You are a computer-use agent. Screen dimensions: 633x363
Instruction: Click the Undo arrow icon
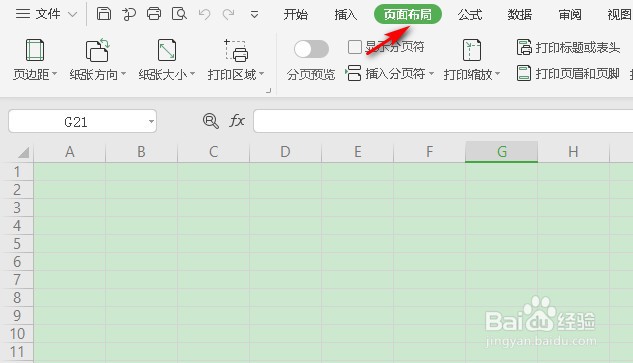(204, 15)
